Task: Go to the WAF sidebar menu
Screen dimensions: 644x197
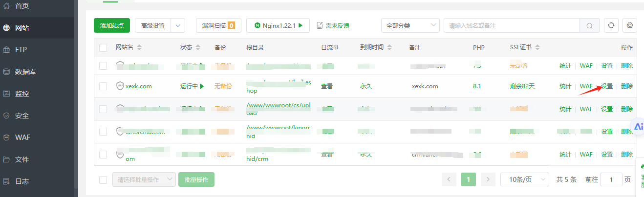Action: point(22,138)
